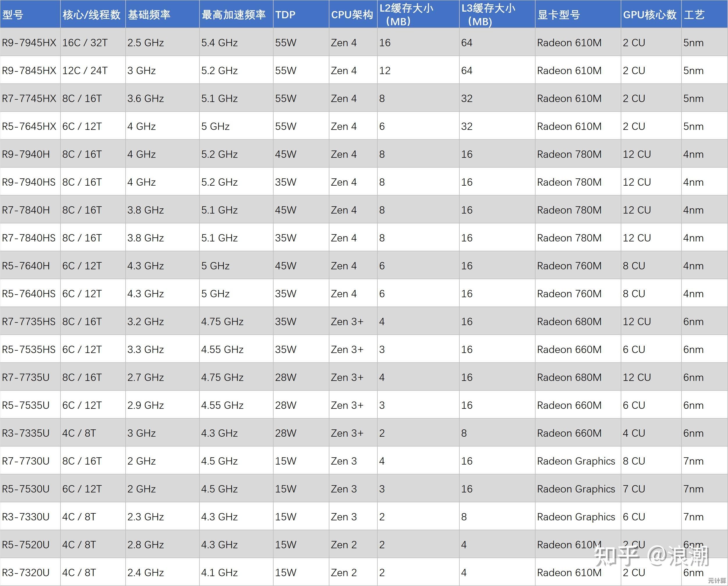Viewport: 728px width, 586px height.
Task: Select the R5-7640H model cell
Action: [x=26, y=266]
